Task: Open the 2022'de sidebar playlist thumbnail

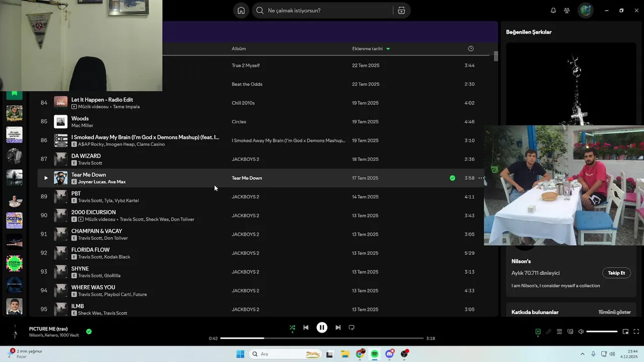Action: (x=14, y=263)
